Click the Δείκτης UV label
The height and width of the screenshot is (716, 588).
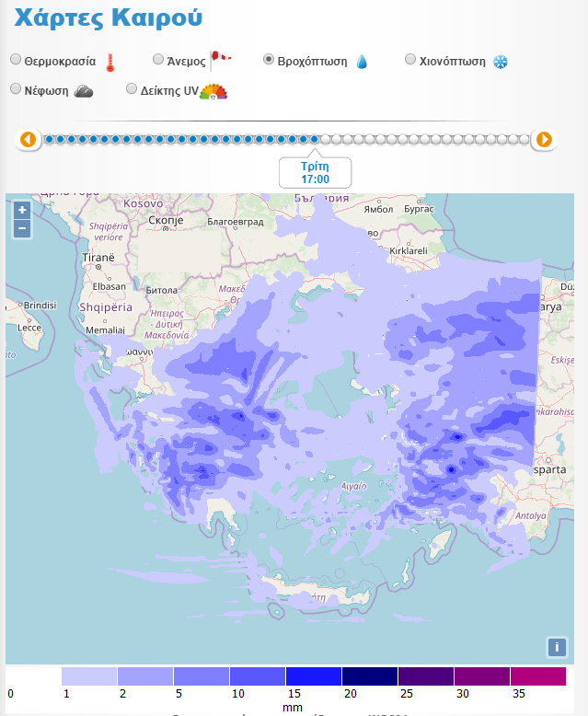[169, 91]
